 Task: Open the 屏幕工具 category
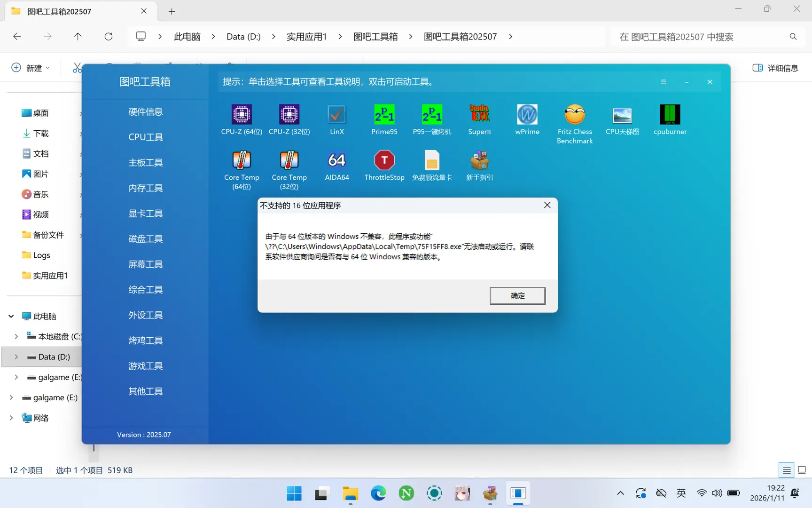[x=146, y=264]
